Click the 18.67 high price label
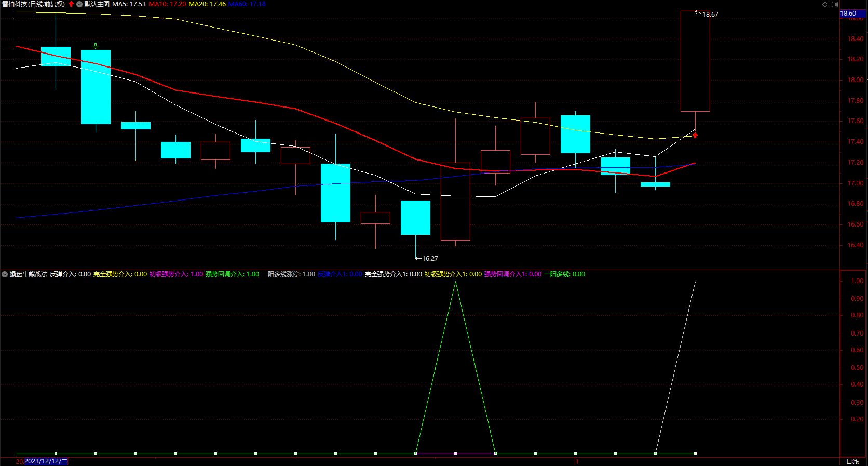Viewport: 868px width, 466px height. [710, 15]
